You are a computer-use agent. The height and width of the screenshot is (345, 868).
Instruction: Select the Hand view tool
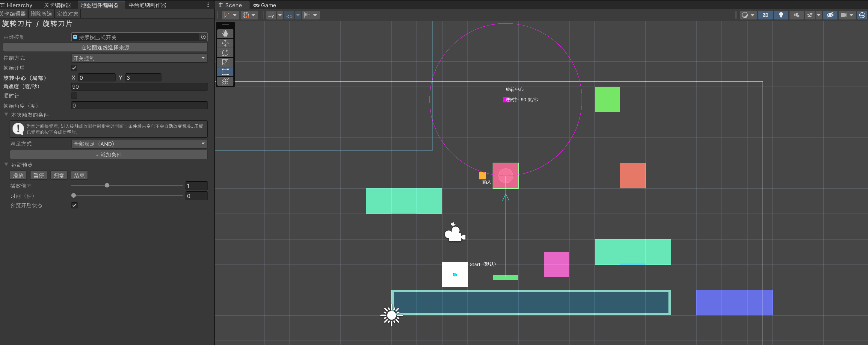coord(225,33)
